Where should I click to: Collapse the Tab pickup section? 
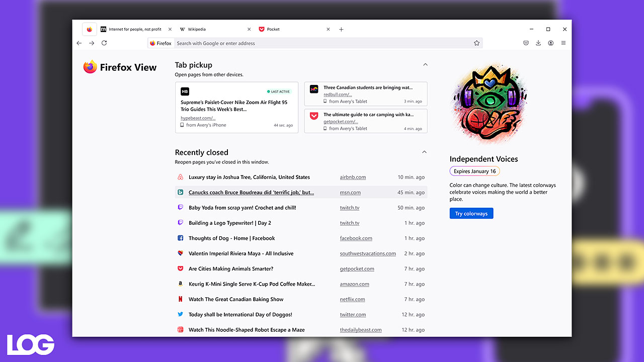(x=425, y=65)
